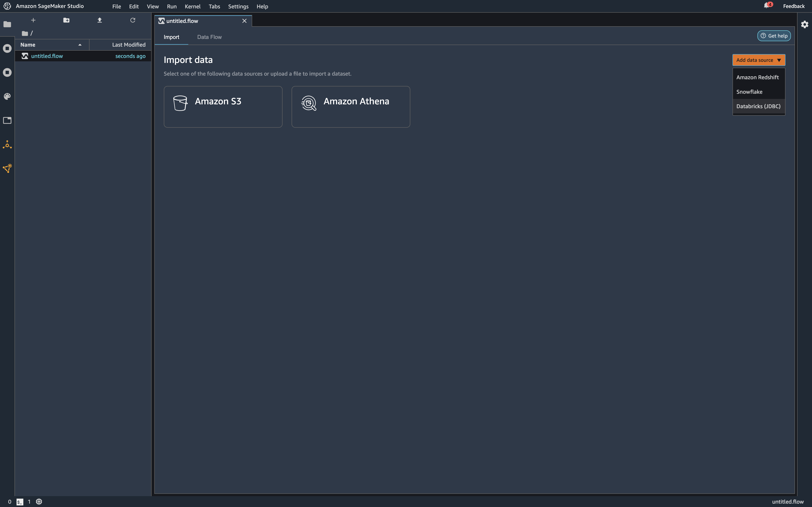The image size is (812, 507).
Task: Expand the Add data source dropdown
Action: [758, 60]
